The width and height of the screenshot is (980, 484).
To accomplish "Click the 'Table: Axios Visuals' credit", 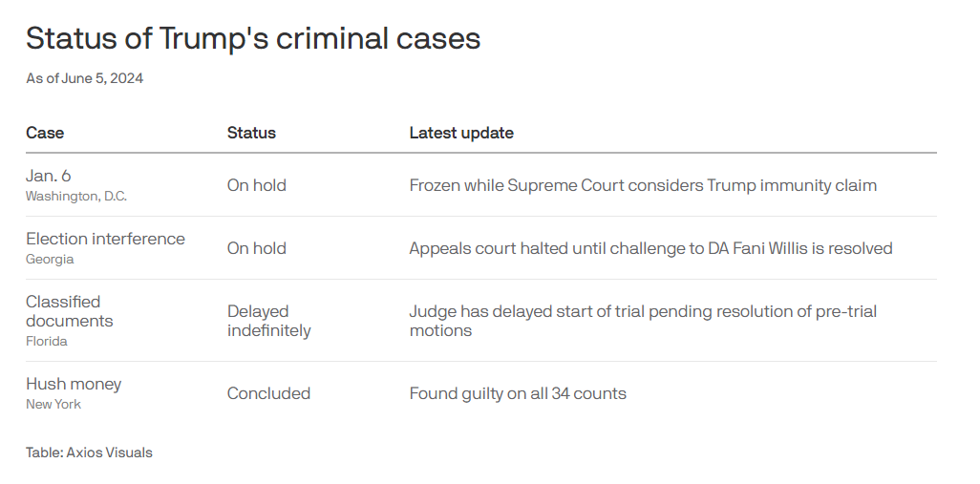I will (x=89, y=452).
